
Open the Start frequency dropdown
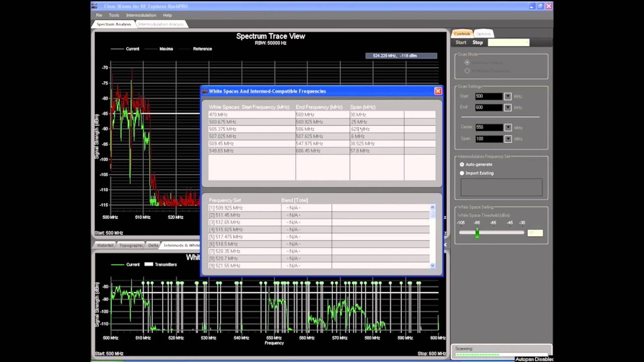click(508, 96)
